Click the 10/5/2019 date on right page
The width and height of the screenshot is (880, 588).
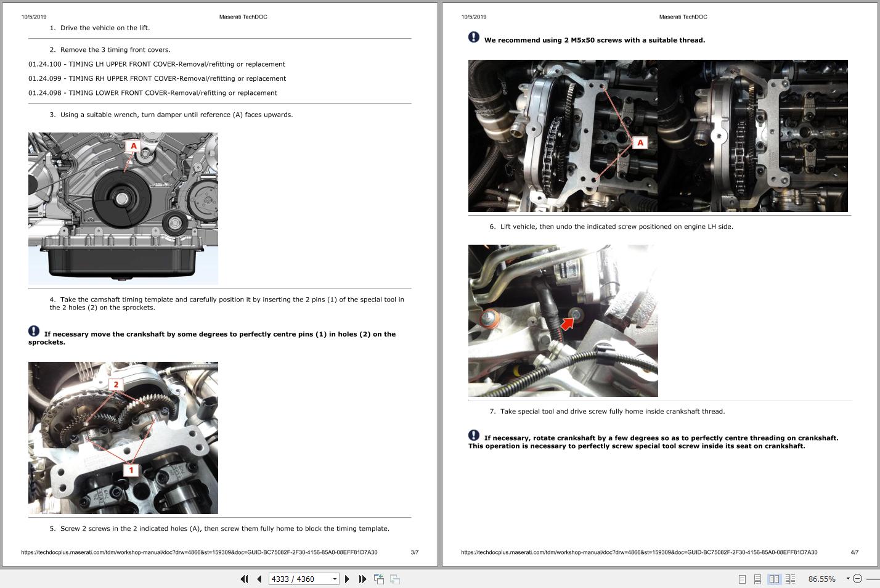tap(474, 17)
